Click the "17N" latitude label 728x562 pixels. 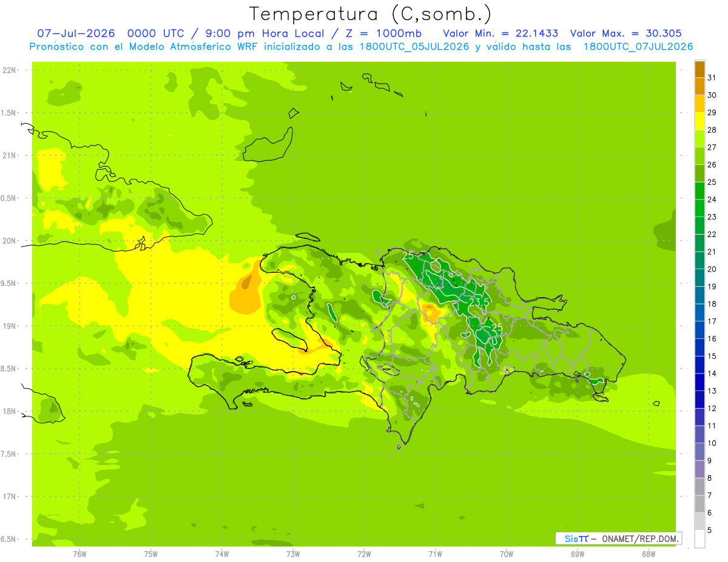click(x=10, y=497)
